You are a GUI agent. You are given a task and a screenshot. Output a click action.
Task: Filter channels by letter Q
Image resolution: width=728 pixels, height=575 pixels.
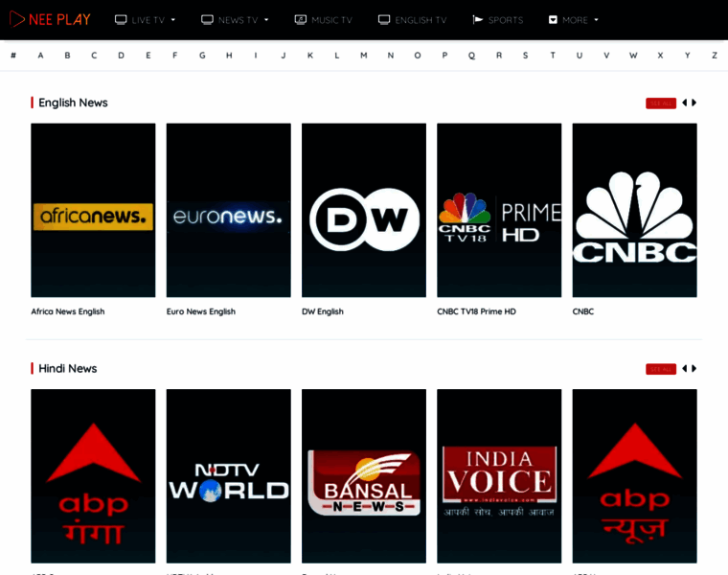(x=471, y=56)
